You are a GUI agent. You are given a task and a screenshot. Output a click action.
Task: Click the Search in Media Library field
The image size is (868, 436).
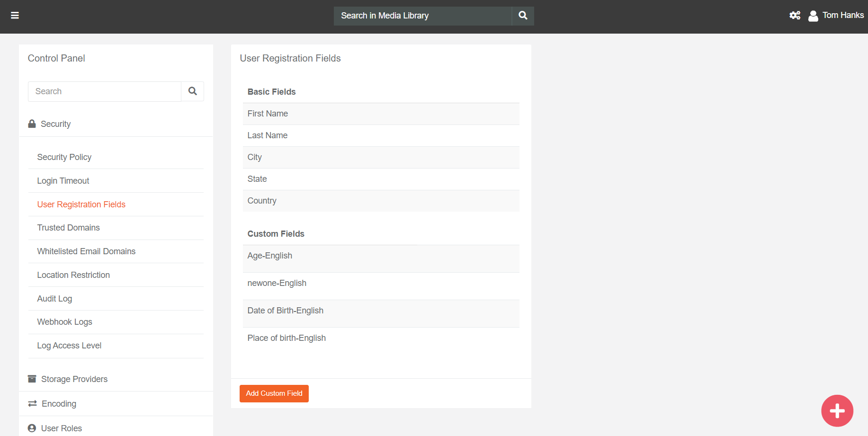(422, 16)
